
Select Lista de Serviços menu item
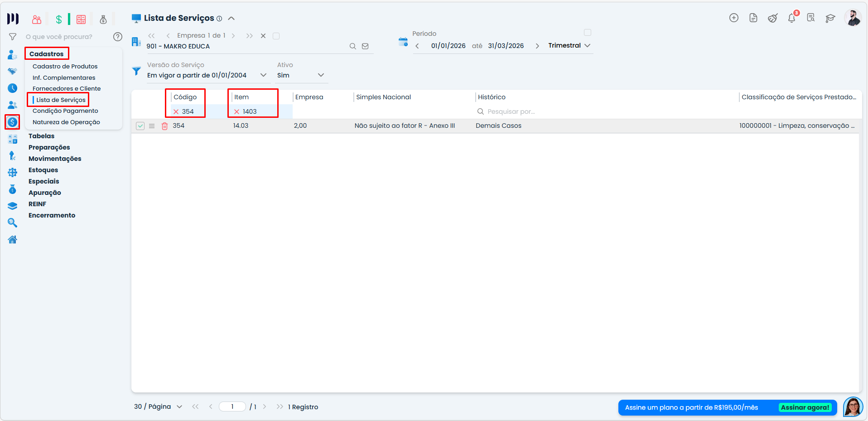61,100
